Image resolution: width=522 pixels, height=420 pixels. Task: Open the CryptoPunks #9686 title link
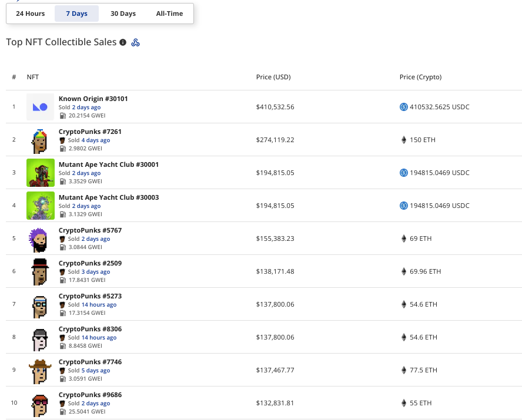click(x=90, y=395)
